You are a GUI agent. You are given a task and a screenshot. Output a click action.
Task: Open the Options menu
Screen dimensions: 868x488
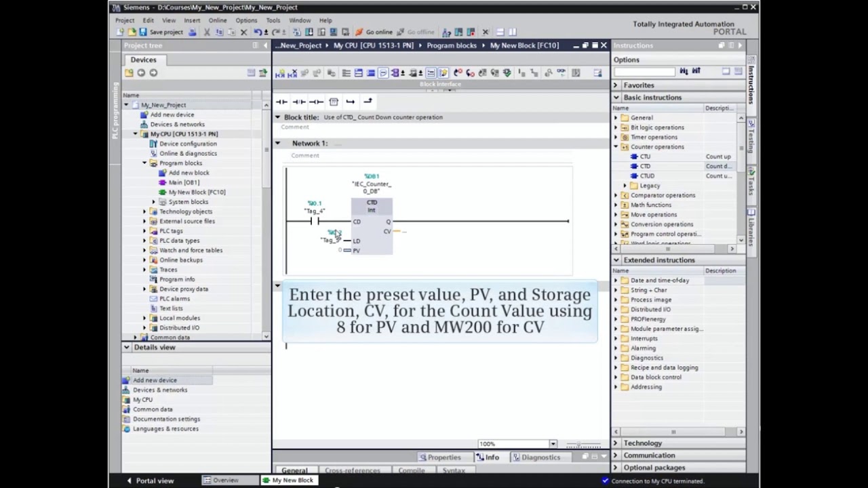[x=246, y=20]
